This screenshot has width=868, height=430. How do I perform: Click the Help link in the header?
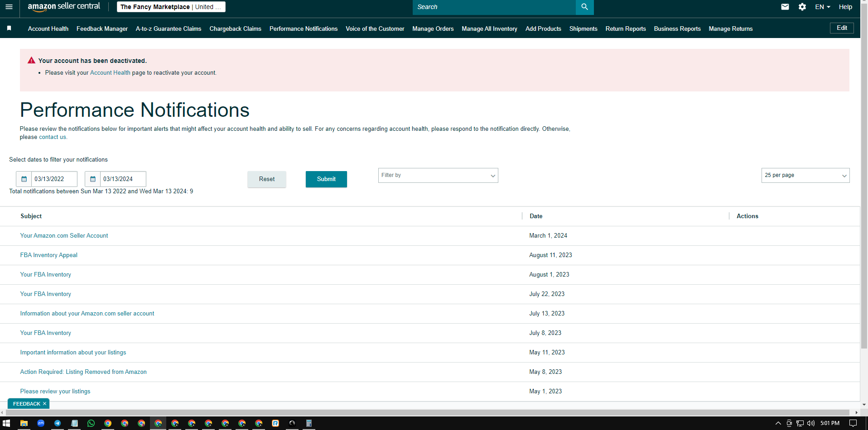(x=845, y=7)
